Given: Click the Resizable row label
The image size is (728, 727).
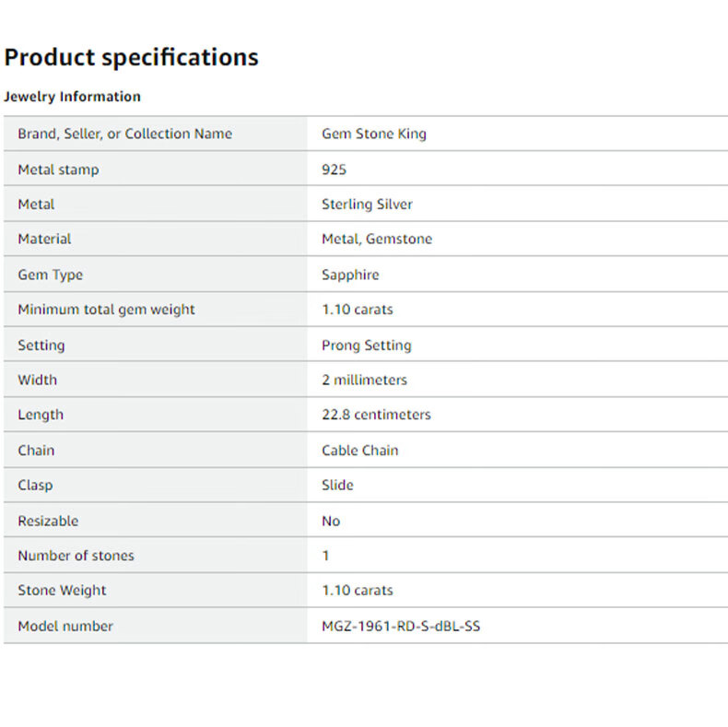Looking at the screenshot, I should [48, 521].
